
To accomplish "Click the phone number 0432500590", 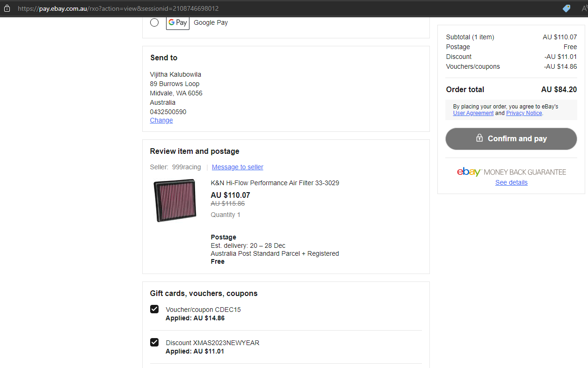I will click(168, 112).
